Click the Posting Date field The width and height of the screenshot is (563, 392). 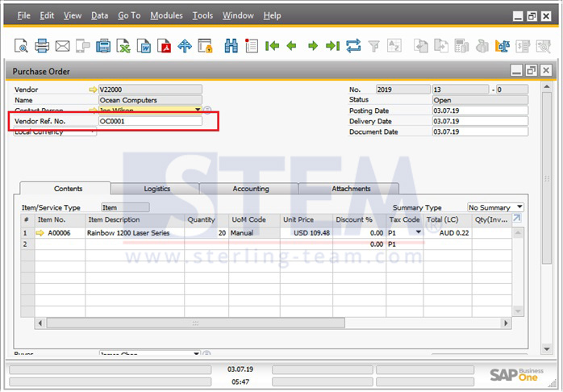tap(480, 111)
